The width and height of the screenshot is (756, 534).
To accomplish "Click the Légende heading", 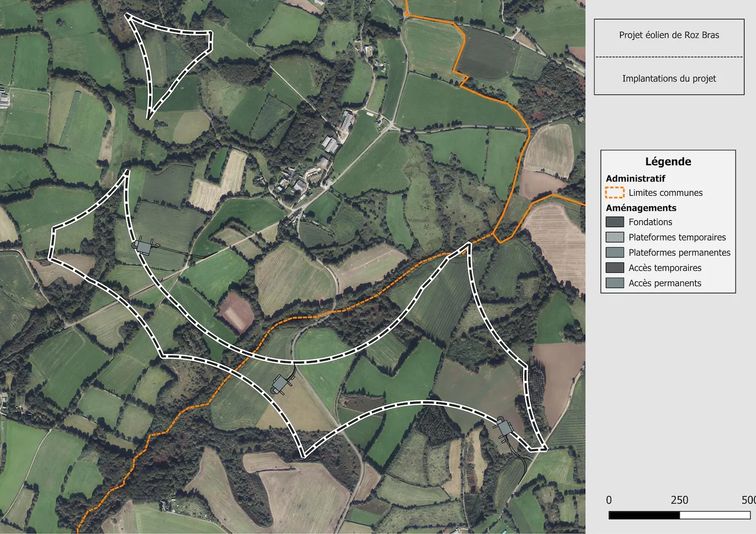I will click(x=668, y=162).
